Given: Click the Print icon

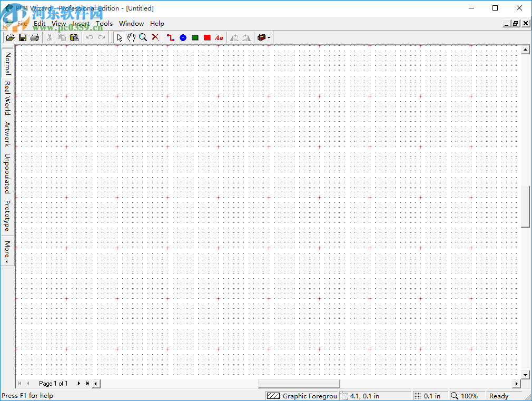Looking at the screenshot, I should pos(35,37).
